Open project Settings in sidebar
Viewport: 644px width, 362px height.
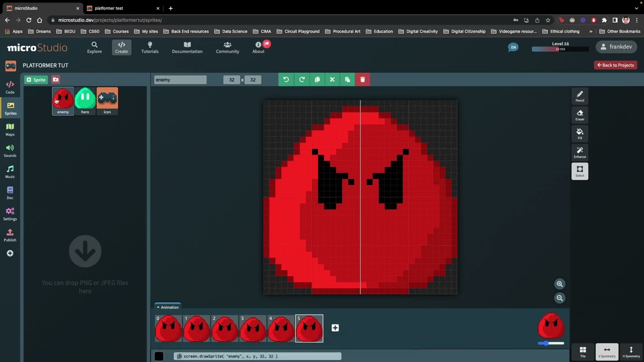pyautogui.click(x=10, y=214)
